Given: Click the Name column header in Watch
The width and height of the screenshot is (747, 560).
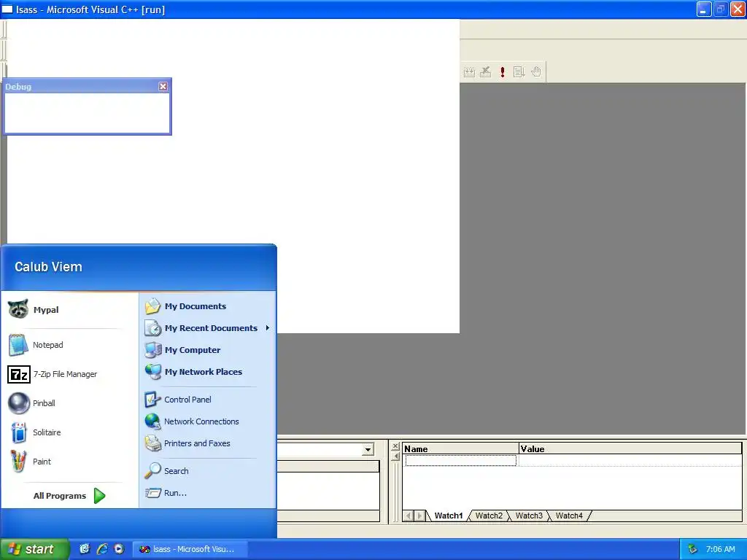Looking at the screenshot, I should pyautogui.click(x=461, y=448).
